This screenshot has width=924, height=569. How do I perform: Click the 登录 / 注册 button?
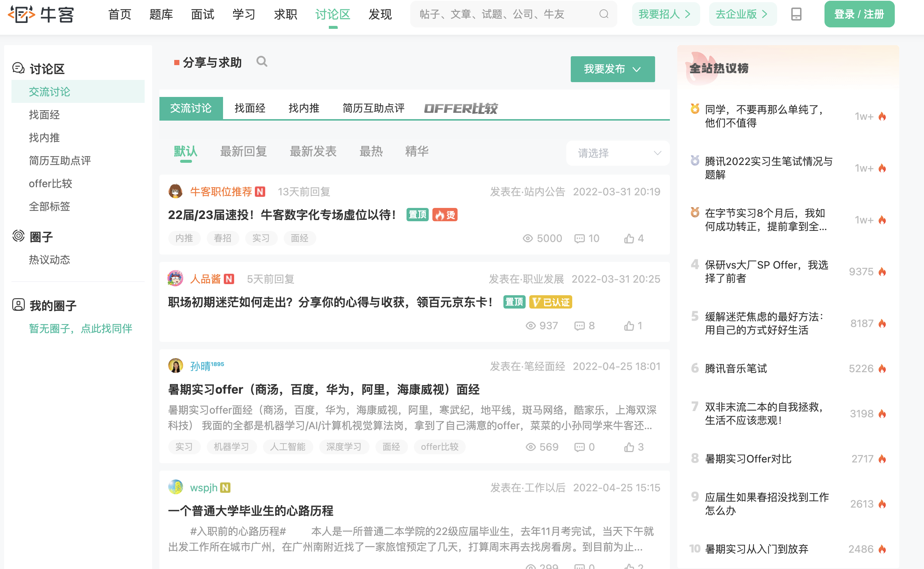coord(859,14)
